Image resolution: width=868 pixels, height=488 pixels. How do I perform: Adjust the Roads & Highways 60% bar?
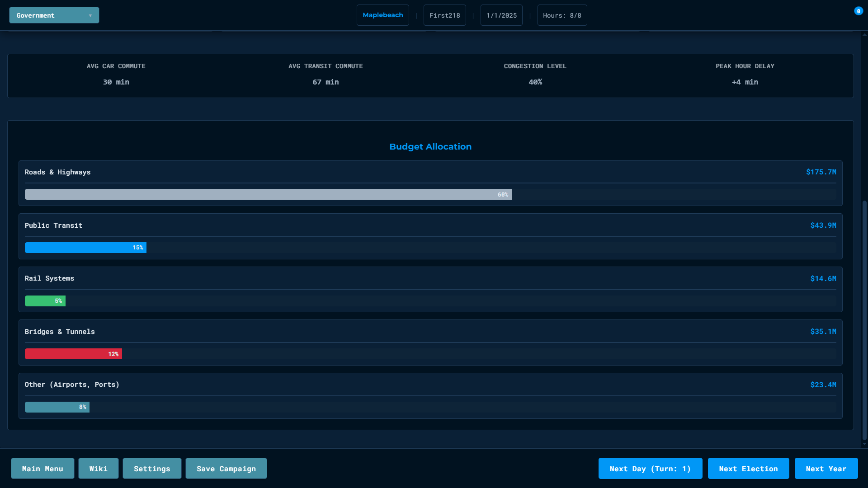click(268, 194)
